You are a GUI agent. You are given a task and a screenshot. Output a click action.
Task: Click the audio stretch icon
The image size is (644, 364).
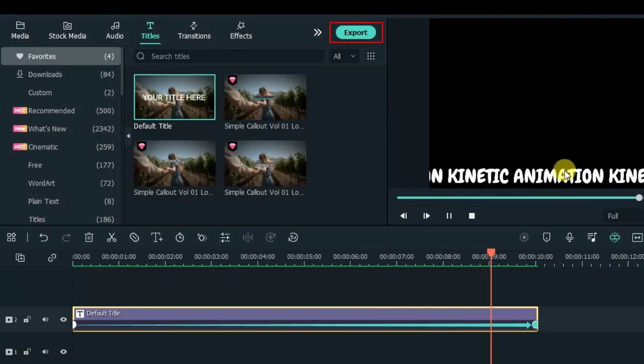click(x=270, y=237)
